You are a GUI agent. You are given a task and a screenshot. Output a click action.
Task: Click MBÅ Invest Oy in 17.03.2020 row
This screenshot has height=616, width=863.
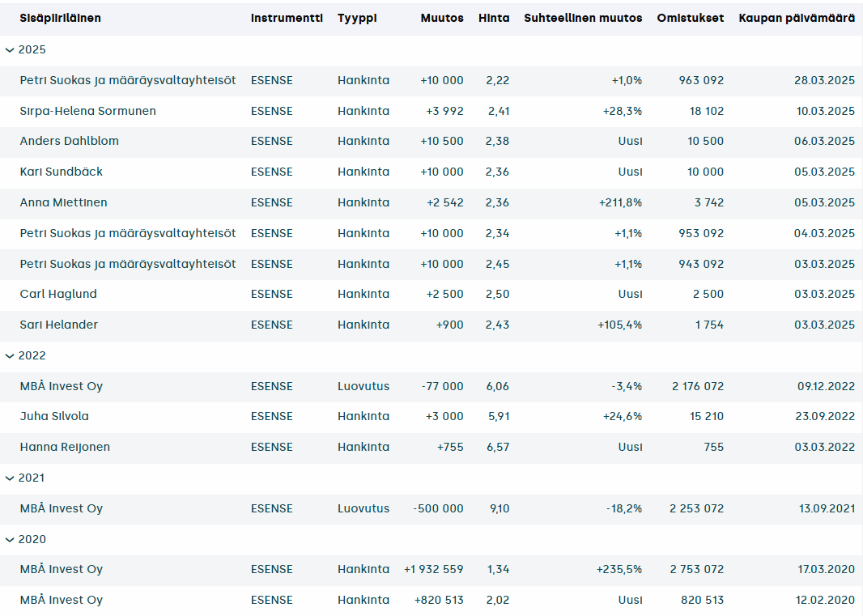[x=61, y=569]
